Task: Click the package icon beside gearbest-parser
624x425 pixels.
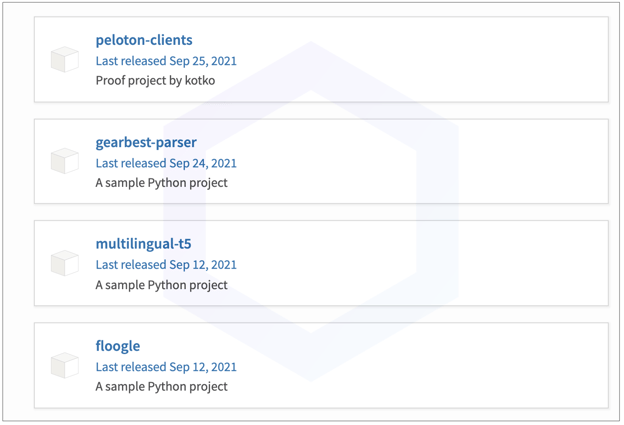Action: pos(65,162)
